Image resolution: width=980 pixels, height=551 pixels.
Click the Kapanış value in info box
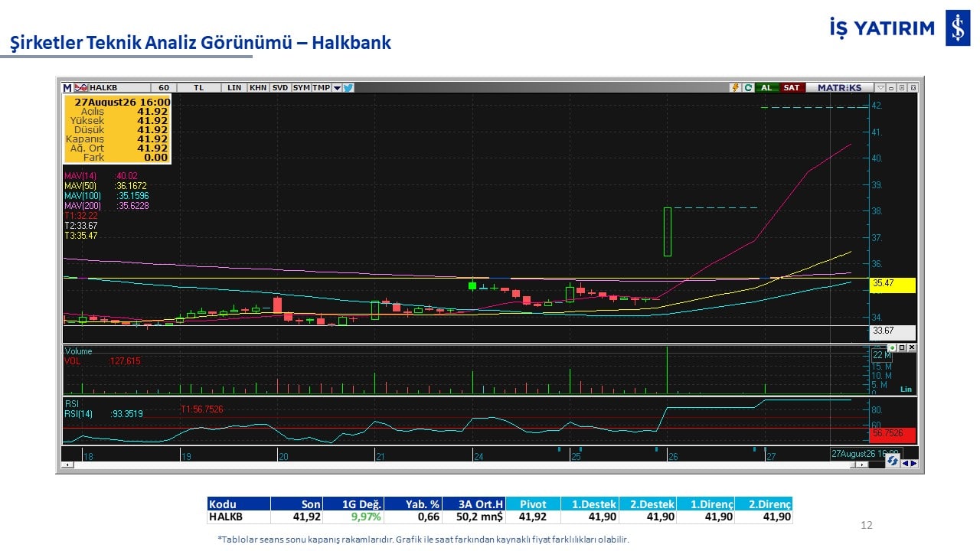pyautogui.click(x=152, y=139)
